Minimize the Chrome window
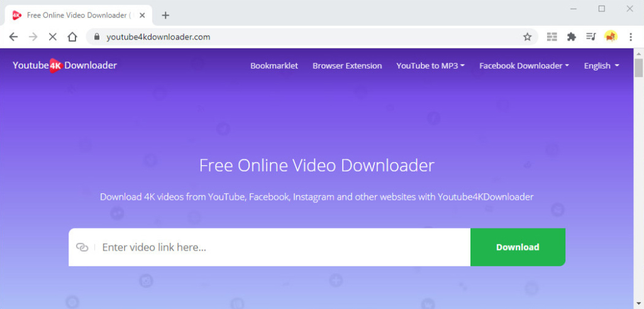The height and width of the screenshot is (309, 644). click(574, 9)
